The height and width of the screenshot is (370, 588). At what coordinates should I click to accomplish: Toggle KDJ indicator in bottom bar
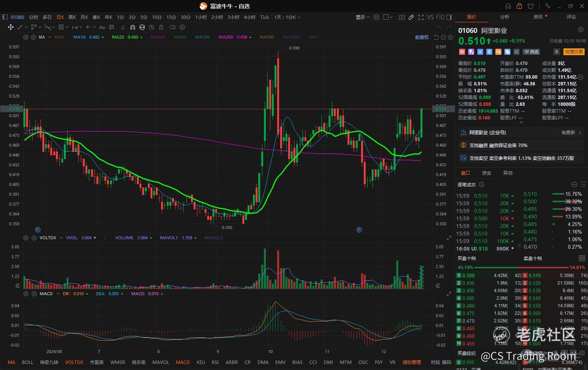pyautogui.click(x=201, y=362)
